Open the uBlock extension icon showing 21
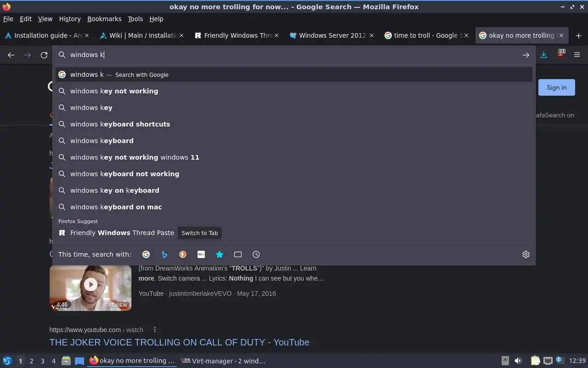The height and width of the screenshot is (368, 588). [560, 54]
